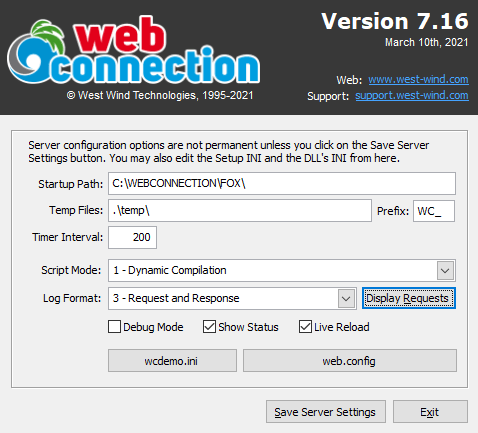Image resolution: width=478 pixels, height=433 pixels.
Task: Select the Log Format combo box value
Action: point(232,298)
